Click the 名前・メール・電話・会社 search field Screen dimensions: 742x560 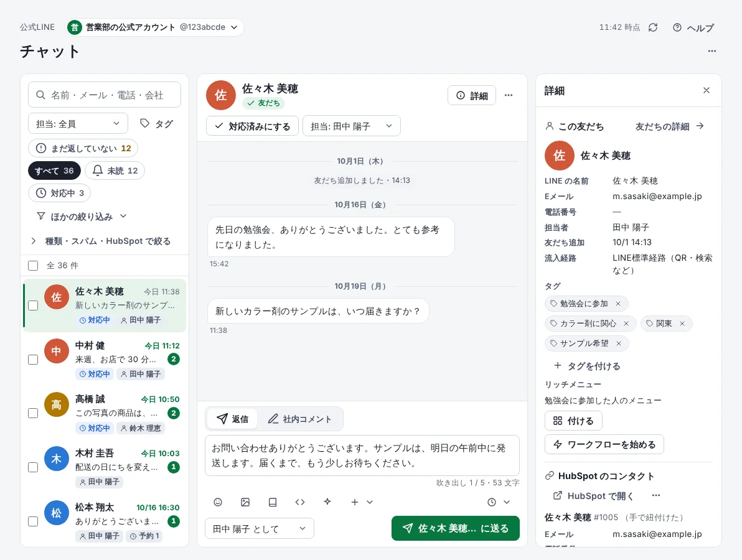point(105,95)
